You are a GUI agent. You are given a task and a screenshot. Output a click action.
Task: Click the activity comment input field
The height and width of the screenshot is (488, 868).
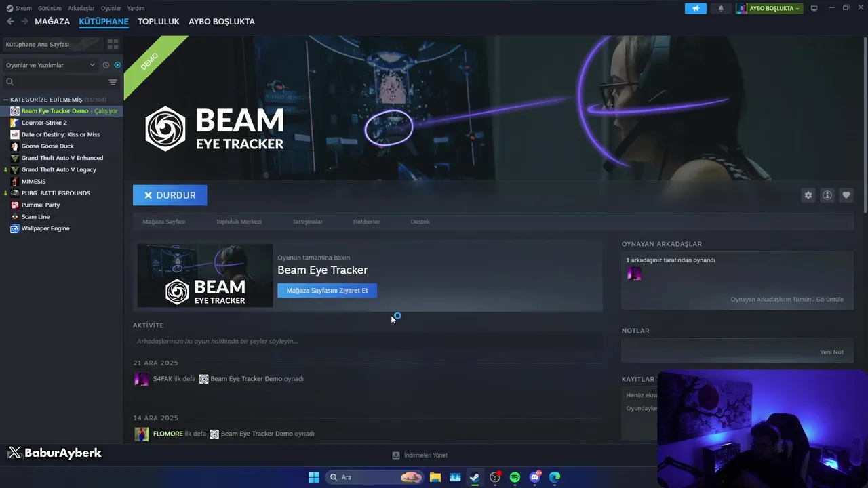367,341
